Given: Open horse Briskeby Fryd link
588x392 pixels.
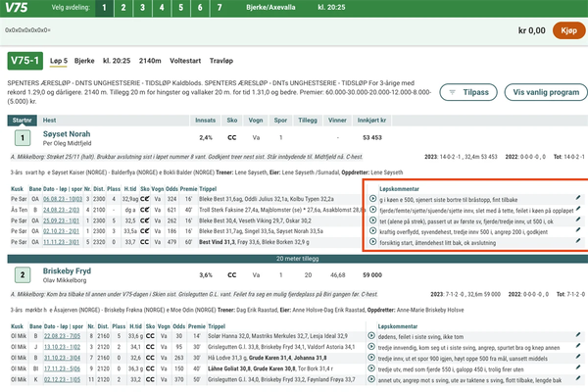Looking at the screenshot, I should [x=67, y=271].
